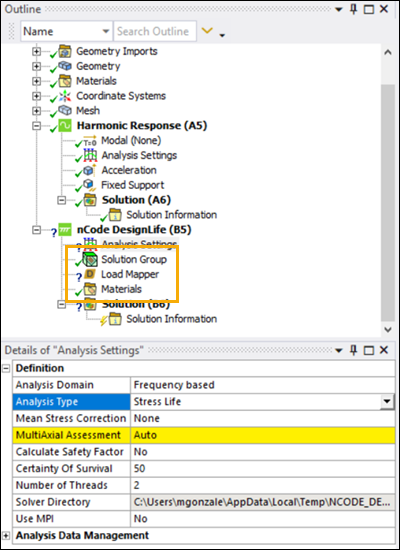Close the Details panel
The height and width of the screenshot is (550, 400).
pos(384,350)
